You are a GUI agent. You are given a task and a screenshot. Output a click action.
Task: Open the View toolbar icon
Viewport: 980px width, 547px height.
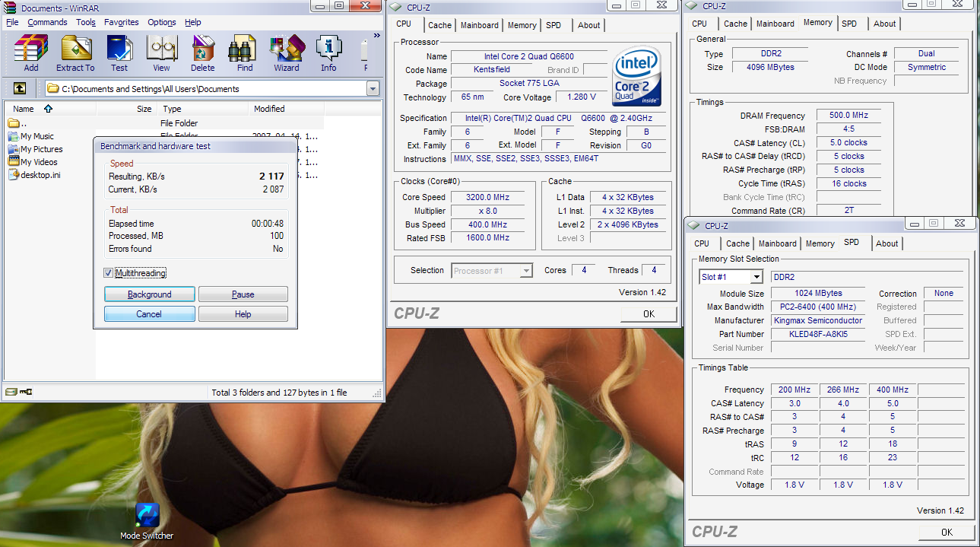162,52
